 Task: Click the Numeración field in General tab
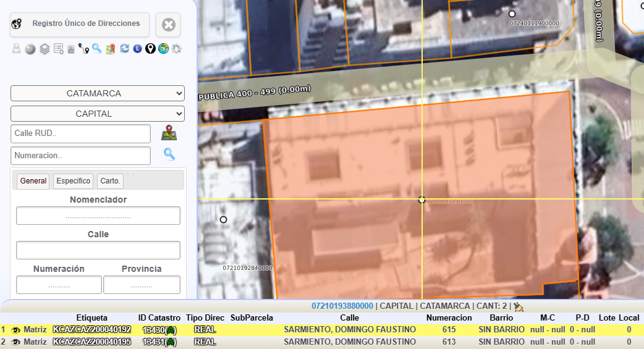point(59,285)
